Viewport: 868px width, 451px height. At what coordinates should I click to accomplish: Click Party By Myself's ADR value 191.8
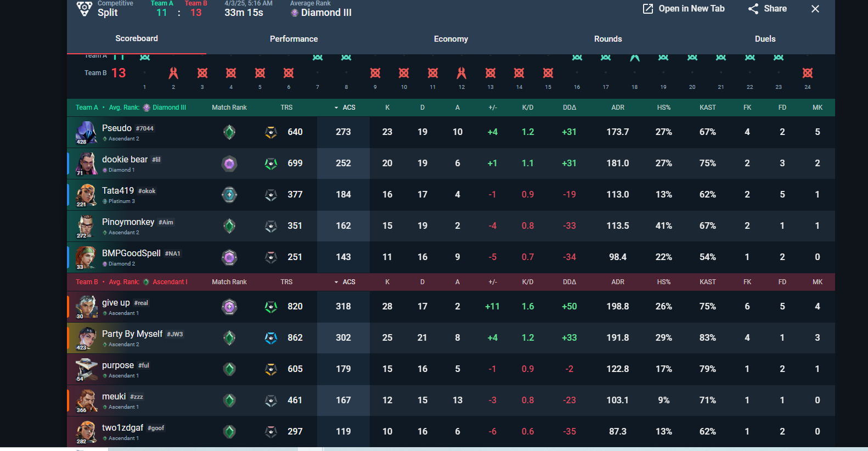(618, 338)
